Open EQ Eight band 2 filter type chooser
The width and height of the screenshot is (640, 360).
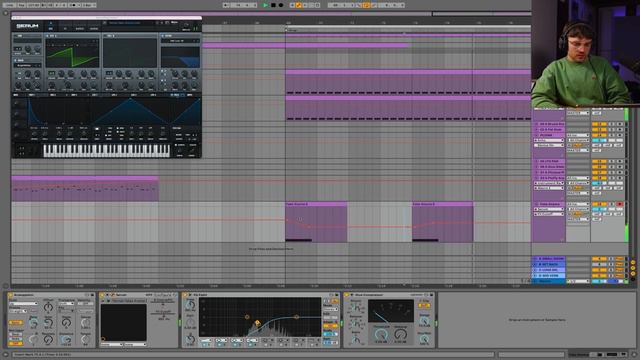click(x=222, y=340)
